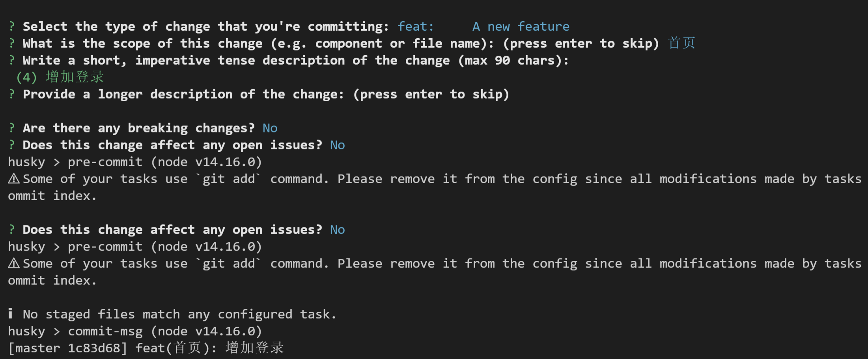The image size is (868, 359).
Task: Click the second warning triangle icon
Action: pos(14,263)
